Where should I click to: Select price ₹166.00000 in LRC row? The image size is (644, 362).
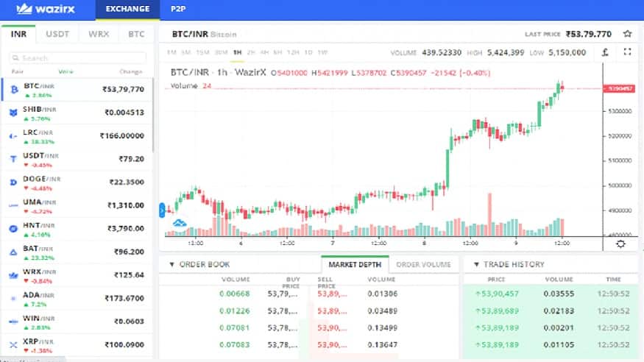pos(122,136)
